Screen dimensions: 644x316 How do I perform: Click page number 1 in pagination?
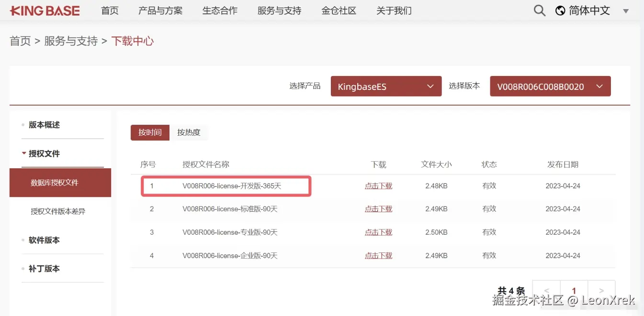[574, 290]
